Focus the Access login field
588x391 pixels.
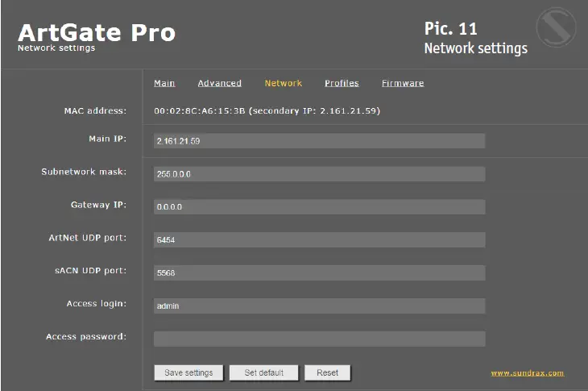[320, 306]
